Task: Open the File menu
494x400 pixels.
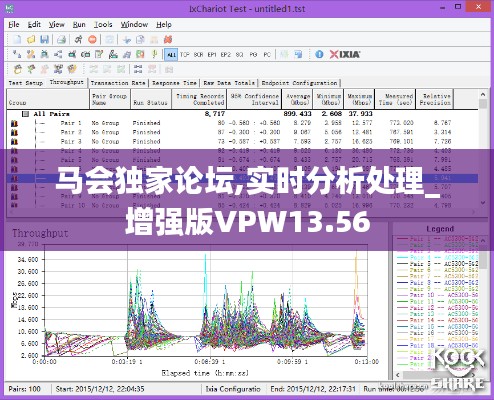Action: tap(14, 25)
